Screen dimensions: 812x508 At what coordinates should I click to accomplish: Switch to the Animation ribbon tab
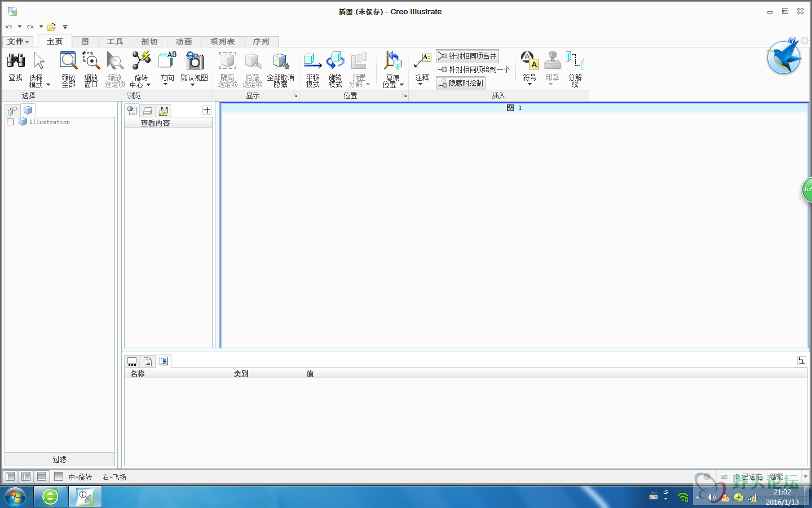[183, 42]
